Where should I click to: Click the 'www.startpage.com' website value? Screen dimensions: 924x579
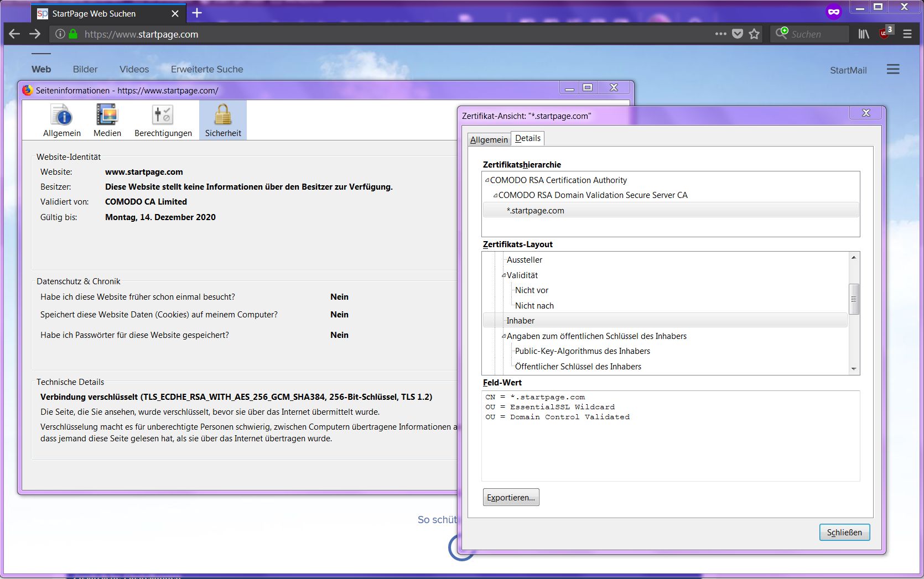[144, 172]
